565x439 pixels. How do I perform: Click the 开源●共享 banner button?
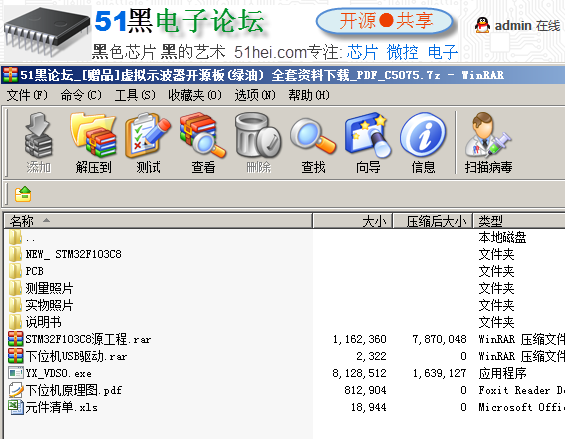pyautogui.click(x=384, y=21)
